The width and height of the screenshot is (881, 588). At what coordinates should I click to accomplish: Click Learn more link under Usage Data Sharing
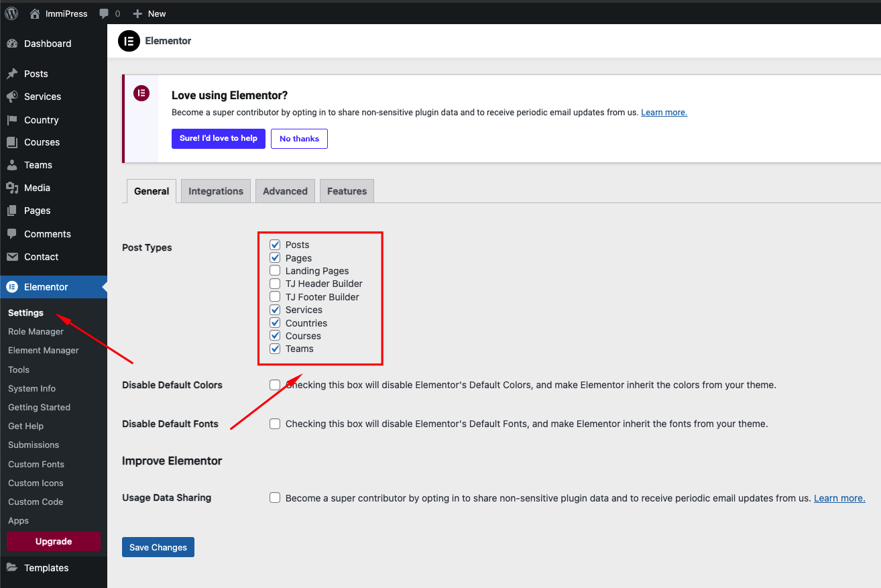click(839, 498)
